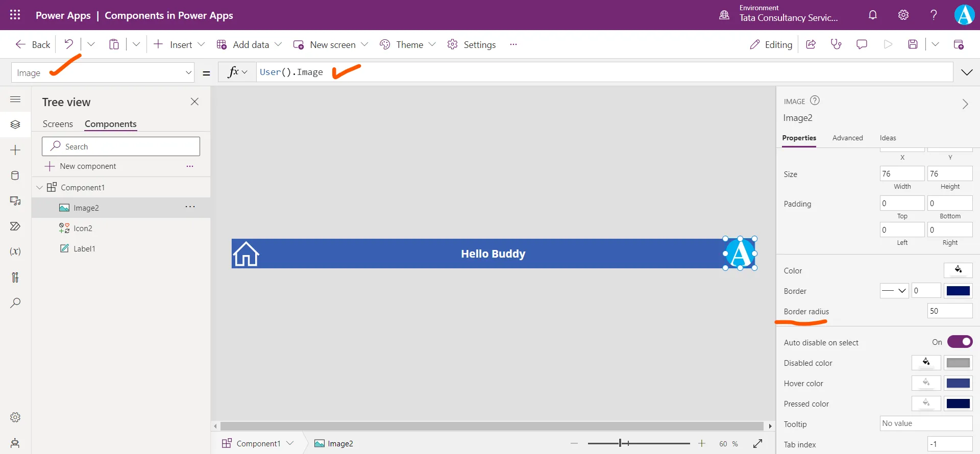Open the user account avatar
980x454 pixels.
tap(964, 15)
